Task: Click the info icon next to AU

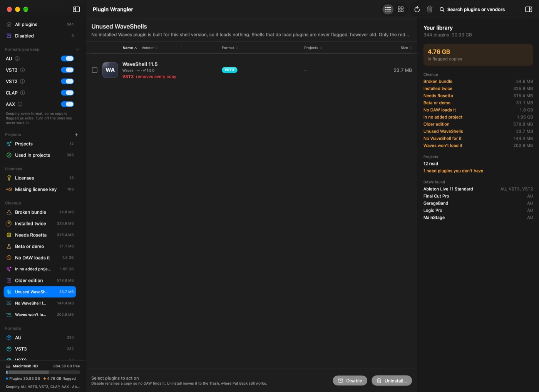Action: [17, 59]
